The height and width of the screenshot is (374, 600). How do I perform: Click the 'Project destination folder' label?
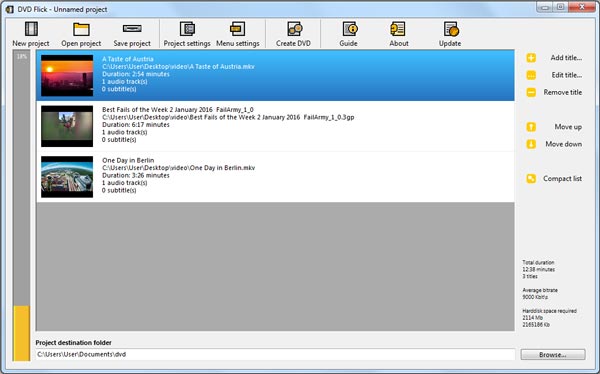click(x=73, y=343)
